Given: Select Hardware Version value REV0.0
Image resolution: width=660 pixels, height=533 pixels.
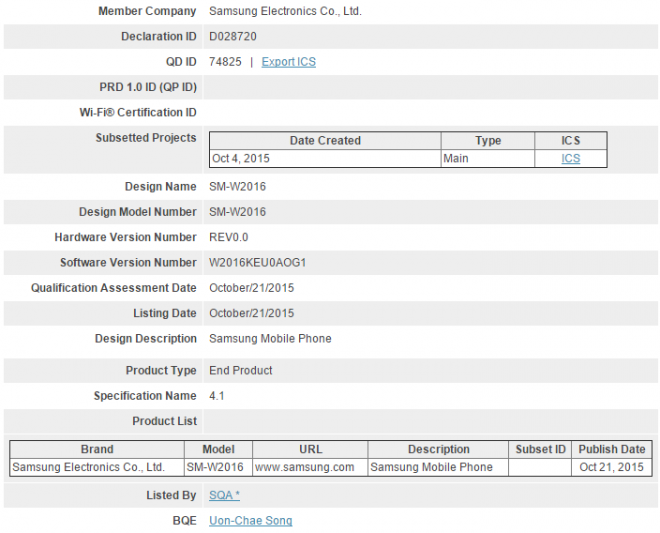Looking at the screenshot, I should click(x=228, y=237).
